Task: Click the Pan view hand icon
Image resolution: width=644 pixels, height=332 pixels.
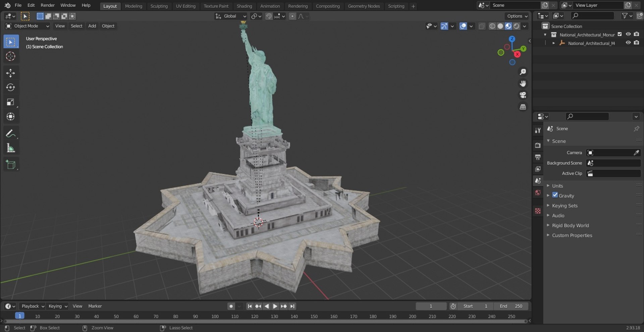Action: tap(523, 83)
